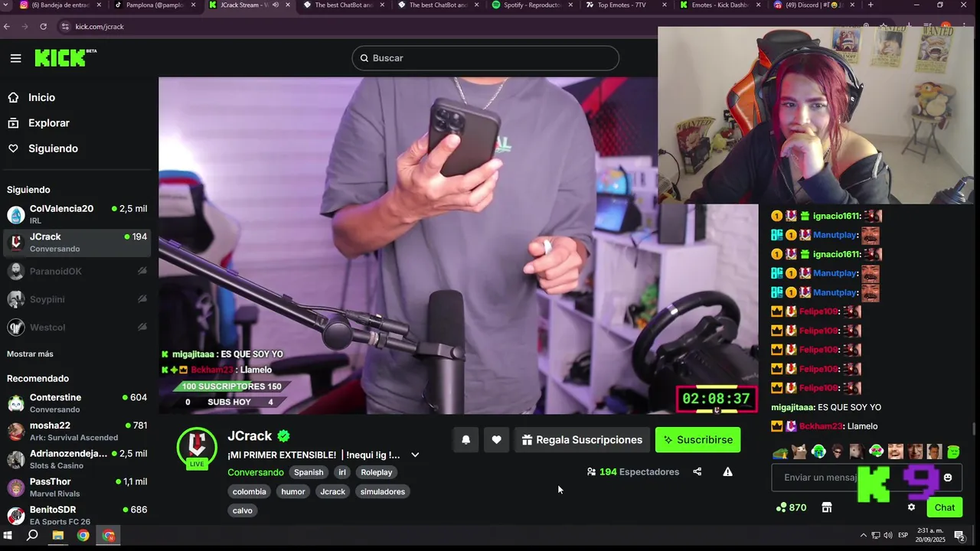Switch to Spotify browser tab

click(531, 5)
